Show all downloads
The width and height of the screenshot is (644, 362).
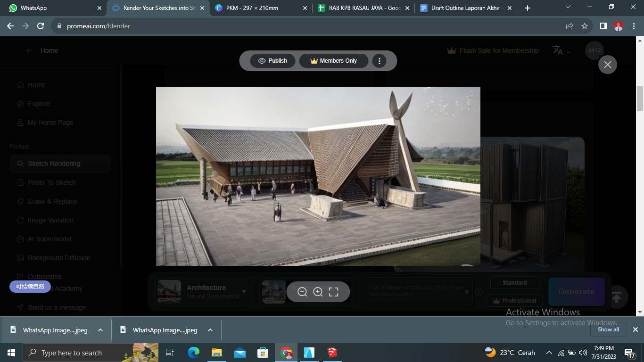(x=608, y=329)
